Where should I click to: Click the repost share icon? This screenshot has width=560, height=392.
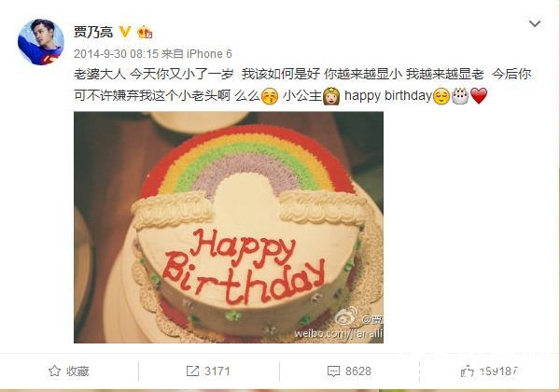click(x=192, y=371)
